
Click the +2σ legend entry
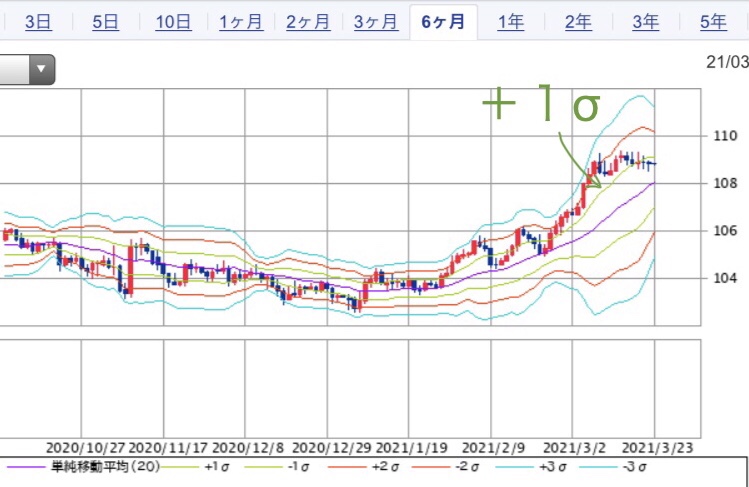pos(385,467)
